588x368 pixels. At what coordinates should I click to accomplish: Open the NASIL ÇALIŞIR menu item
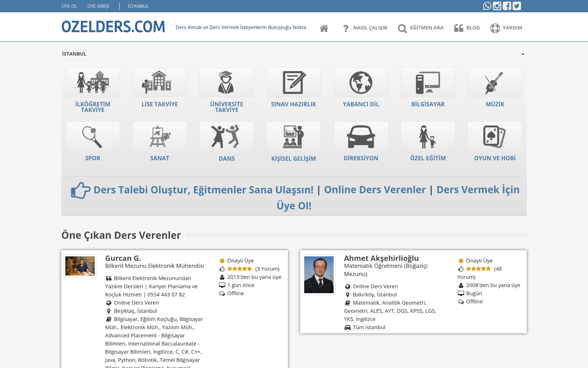click(x=365, y=28)
